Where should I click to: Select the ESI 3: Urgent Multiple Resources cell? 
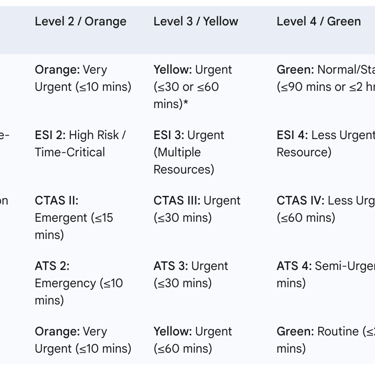point(189,152)
